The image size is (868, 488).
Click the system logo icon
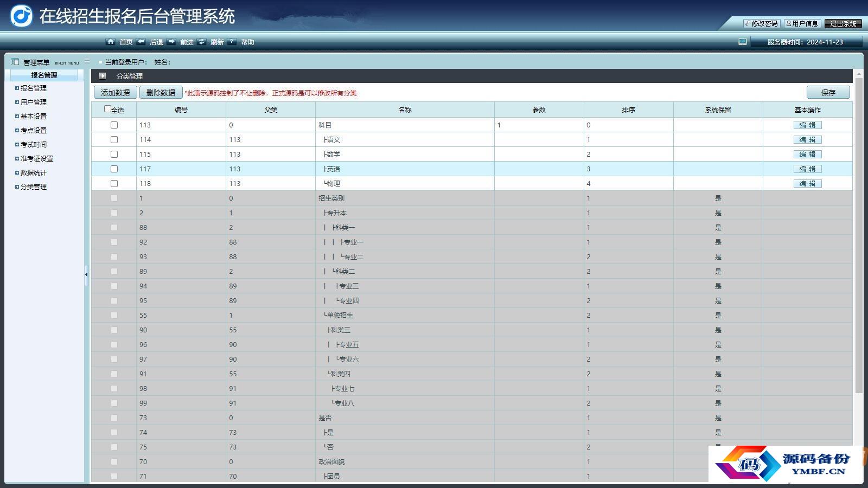pyautogui.click(x=21, y=16)
